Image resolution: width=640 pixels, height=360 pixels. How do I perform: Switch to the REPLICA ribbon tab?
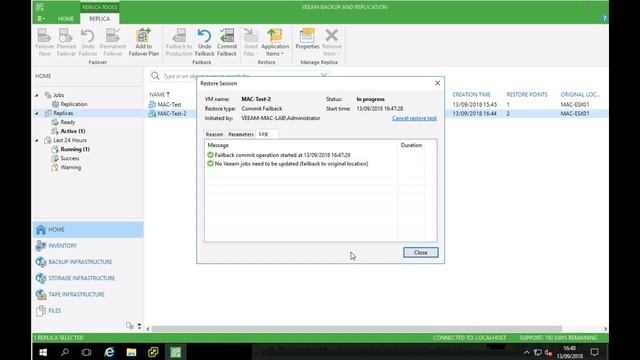pyautogui.click(x=100, y=19)
